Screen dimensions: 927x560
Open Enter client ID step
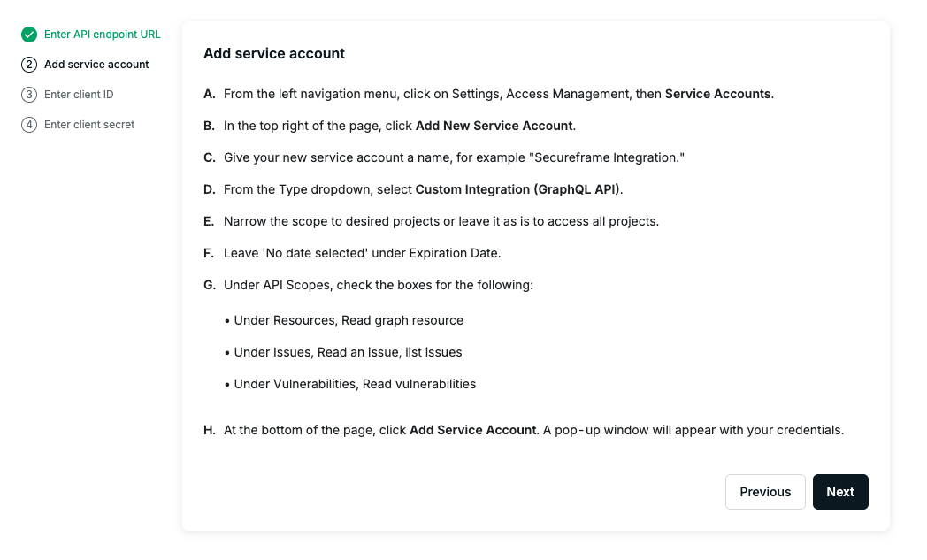[x=79, y=95]
